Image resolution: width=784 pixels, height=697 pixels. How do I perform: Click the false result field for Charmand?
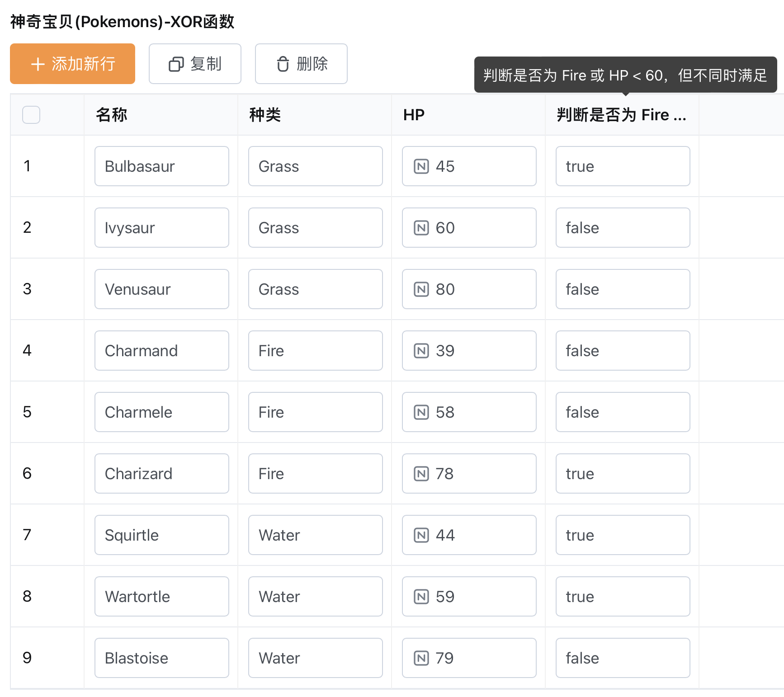tap(623, 351)
